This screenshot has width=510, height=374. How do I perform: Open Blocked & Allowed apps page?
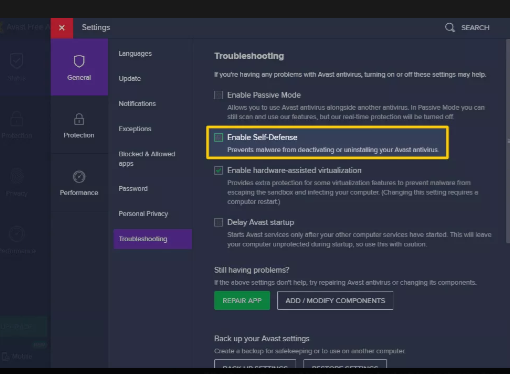pos(147,159)
